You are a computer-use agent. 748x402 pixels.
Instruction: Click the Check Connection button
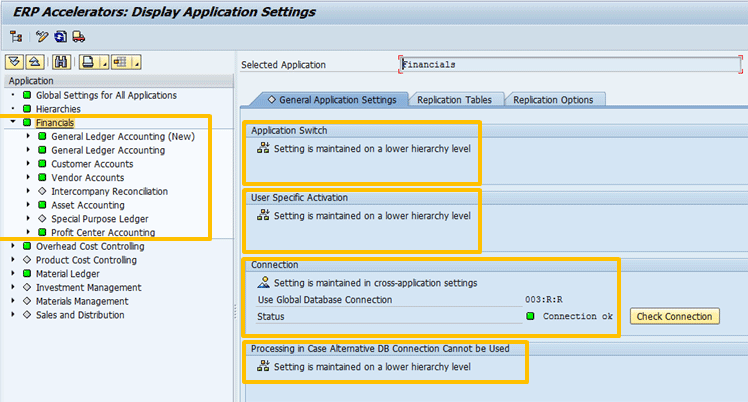pyautogui.click(x=675, y=316)
